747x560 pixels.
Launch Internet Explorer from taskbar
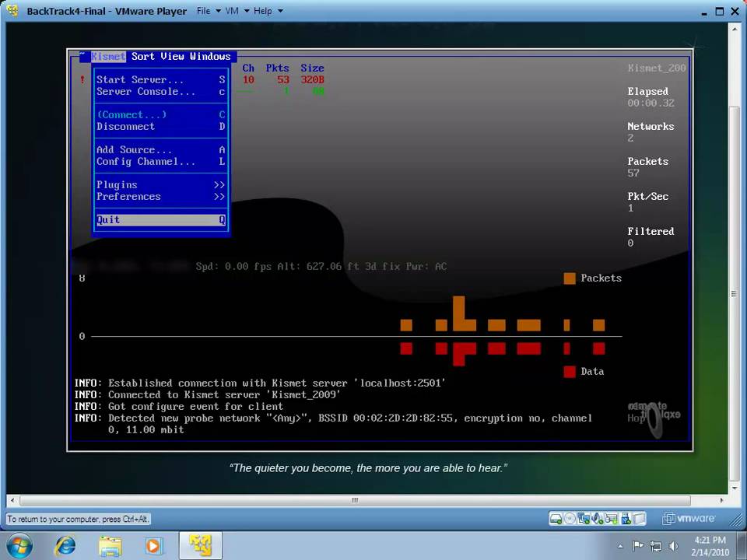point(65,546)
